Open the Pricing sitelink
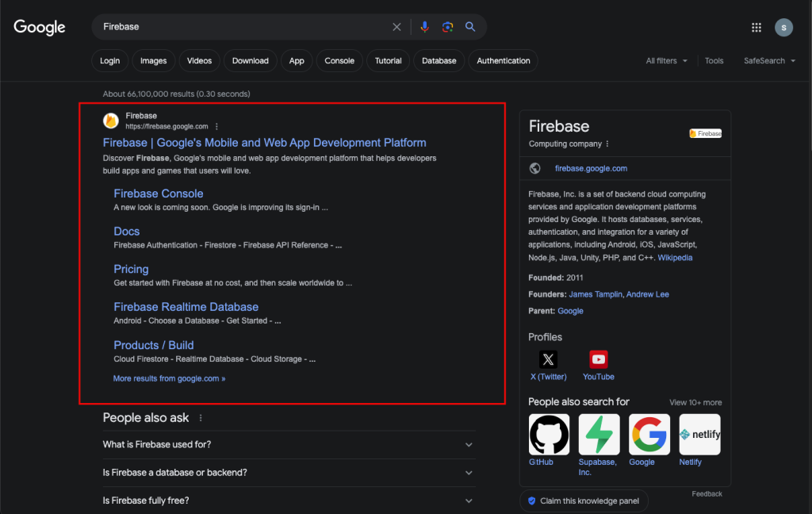 click(131, 269)
